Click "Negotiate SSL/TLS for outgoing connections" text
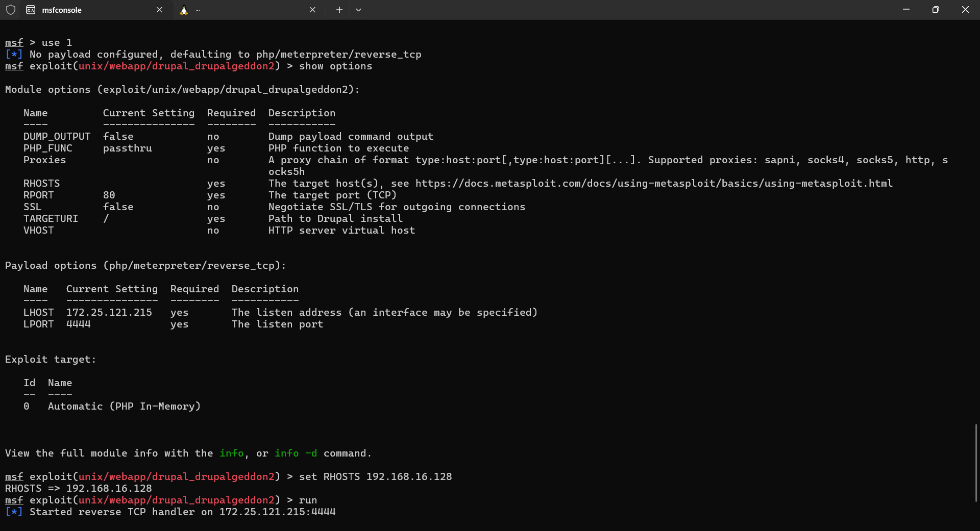This screenshot has height=531, width=980. (x=397, y=207)
